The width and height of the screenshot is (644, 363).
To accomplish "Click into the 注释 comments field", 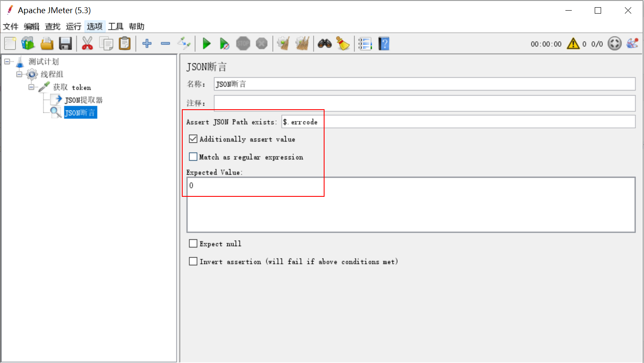I will 424,103.
